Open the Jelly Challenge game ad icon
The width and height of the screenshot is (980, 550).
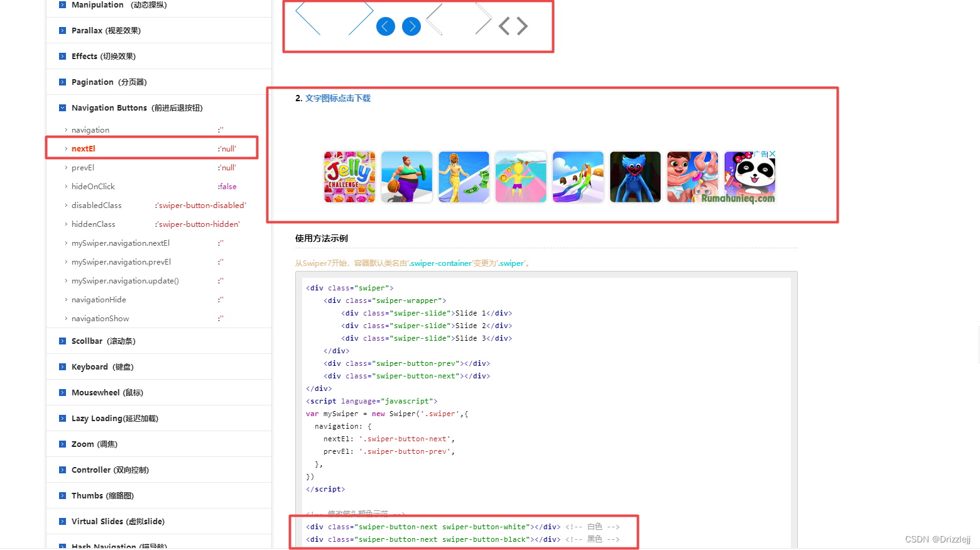click(350, 177)
